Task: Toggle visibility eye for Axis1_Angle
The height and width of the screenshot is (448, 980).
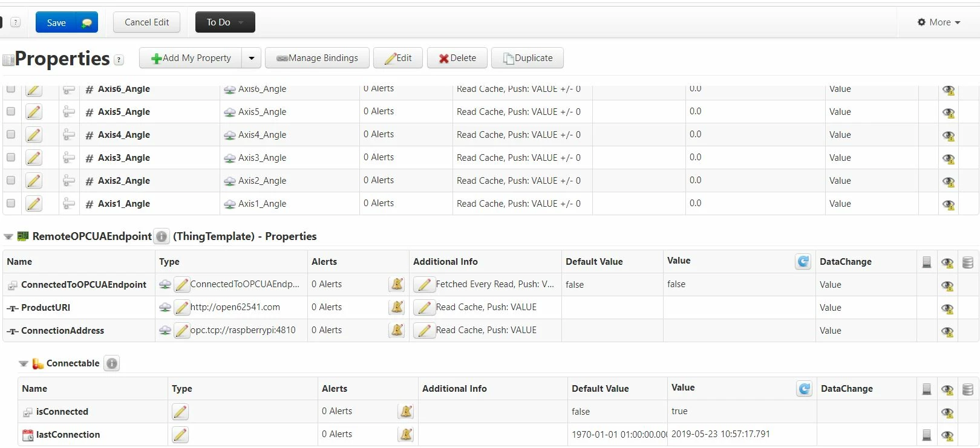Action: [948, 204]
